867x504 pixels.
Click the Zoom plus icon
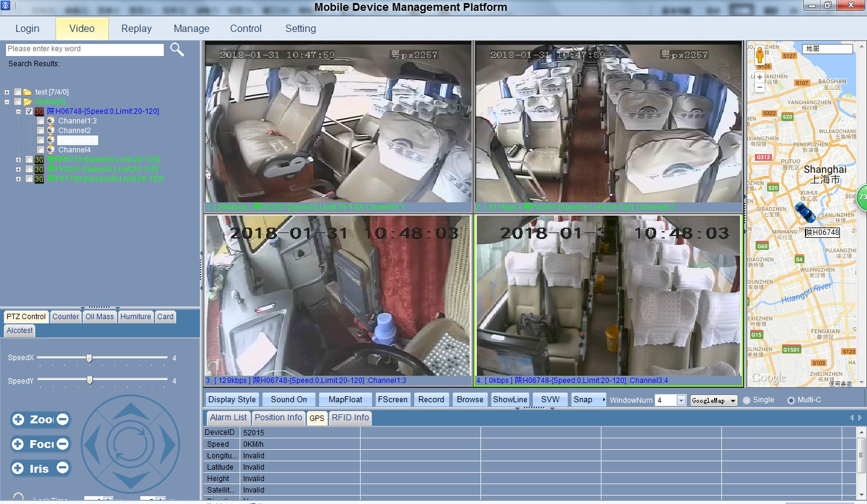19,420
